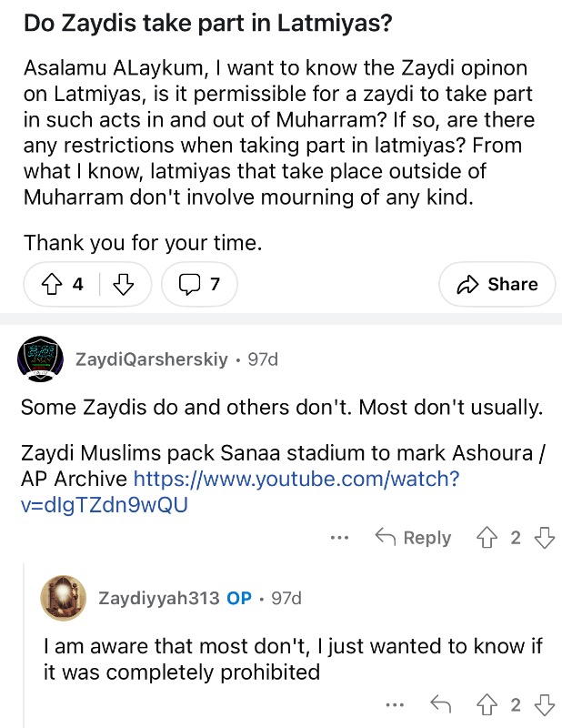Viewport: 562px width, 728px height.
Task: Open ZaydiQarsherskiy's profile avatar
Action: click(40, 360)
